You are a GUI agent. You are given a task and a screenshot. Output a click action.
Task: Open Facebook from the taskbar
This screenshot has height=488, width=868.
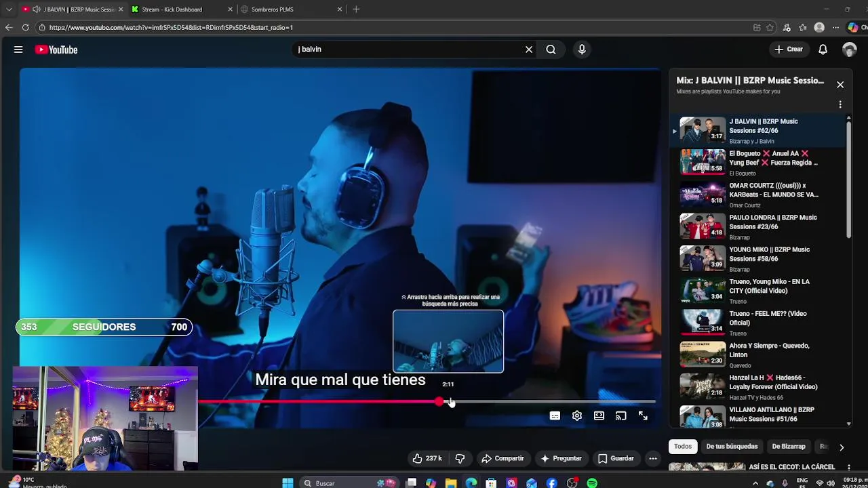tap(552, 483)
